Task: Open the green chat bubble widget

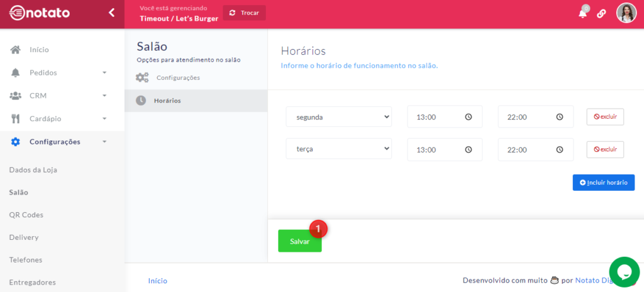Action: click(624, 271)
